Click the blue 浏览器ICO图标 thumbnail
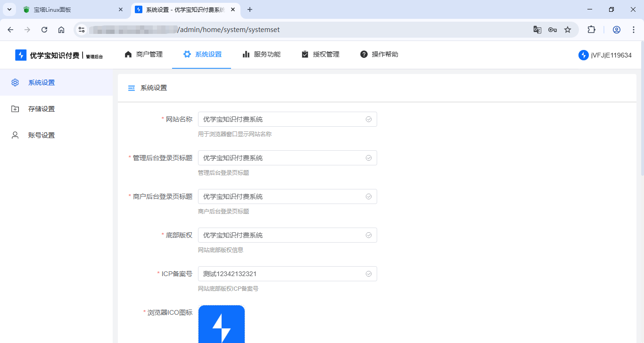 (221, 325)
